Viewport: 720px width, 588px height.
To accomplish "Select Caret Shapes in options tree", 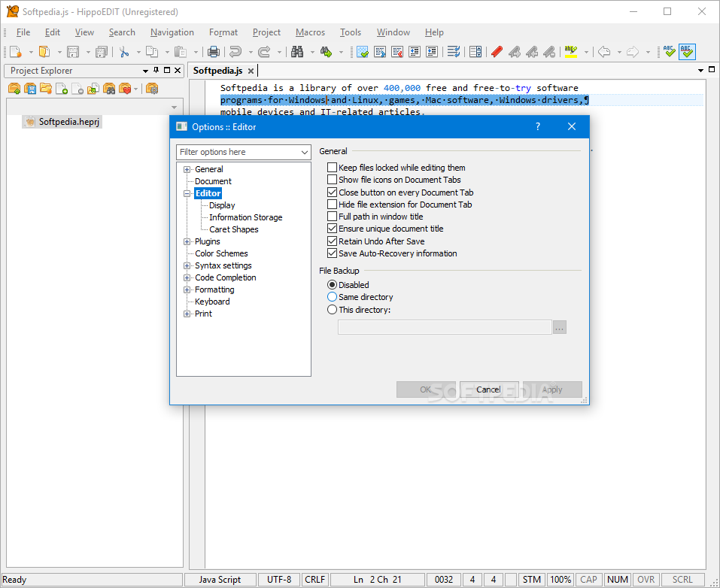I will click(x=234, y=229).
